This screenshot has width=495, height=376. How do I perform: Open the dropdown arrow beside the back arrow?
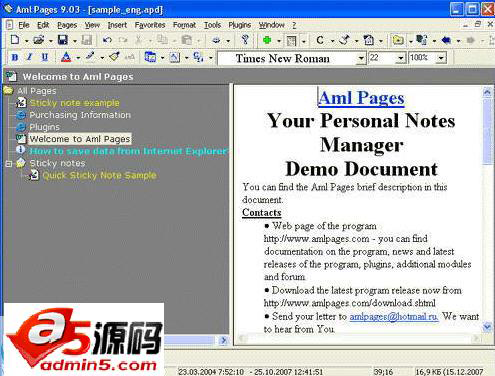(458, 41)
